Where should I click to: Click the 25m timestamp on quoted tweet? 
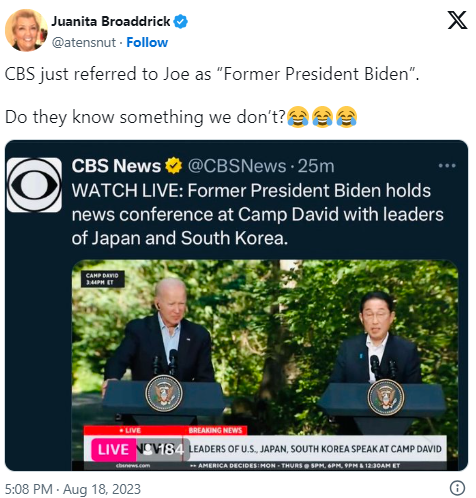(x=316, y=166)
